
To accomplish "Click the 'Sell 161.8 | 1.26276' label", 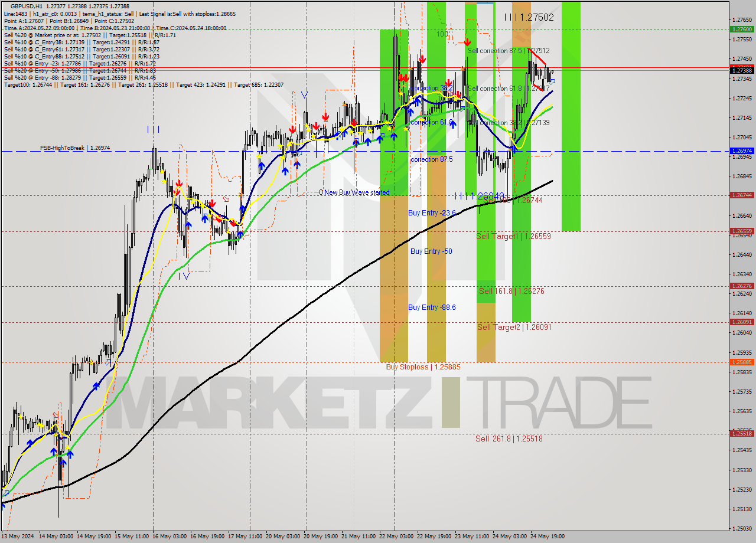I will pos(511,291).
